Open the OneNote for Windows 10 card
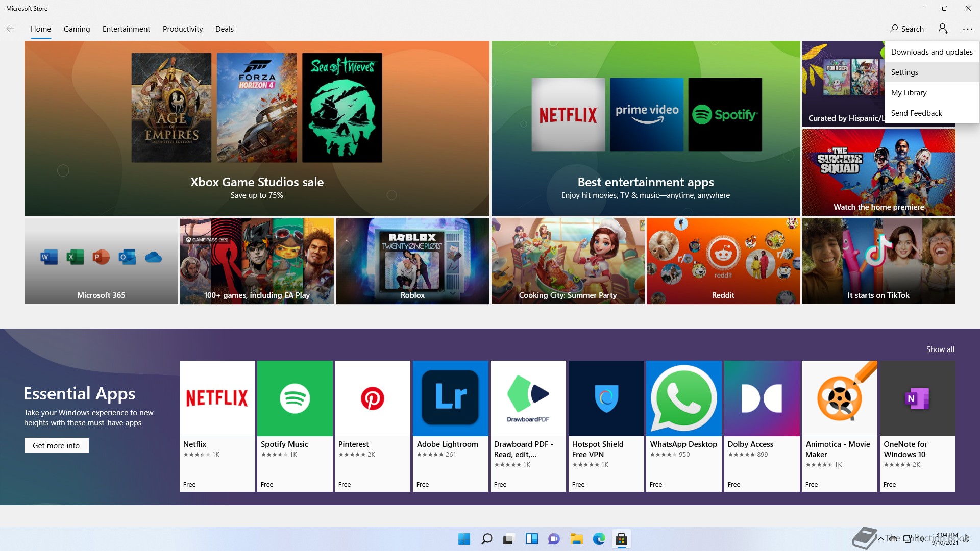 [x=918, y=426]
